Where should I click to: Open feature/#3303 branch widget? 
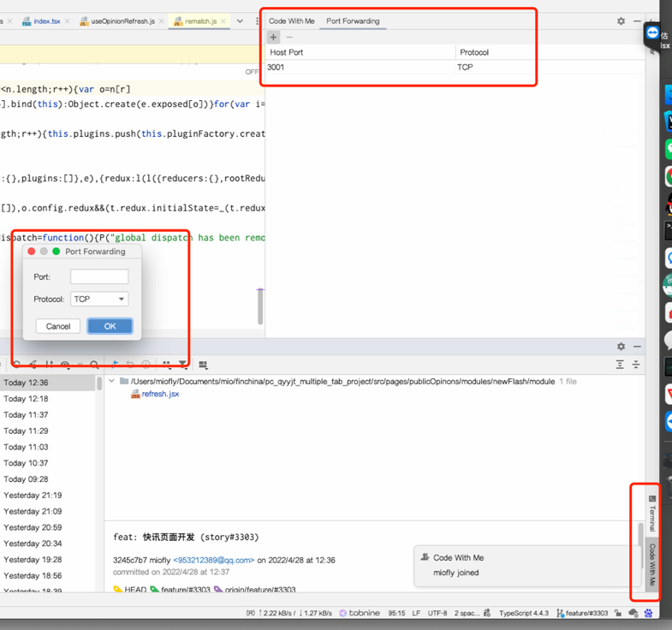[x=582, y=613]
